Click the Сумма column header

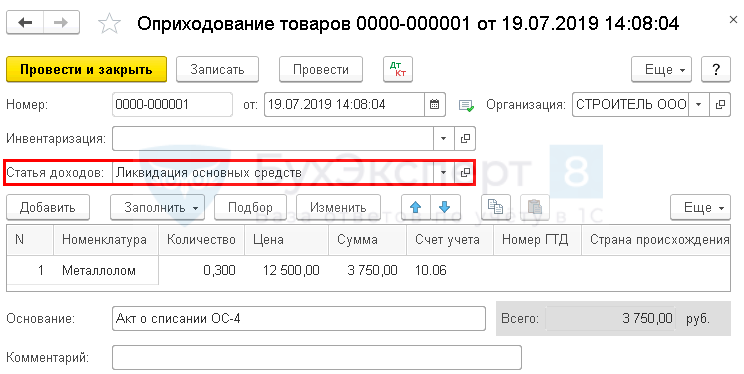pyautogui.click(x=368, y=240)
